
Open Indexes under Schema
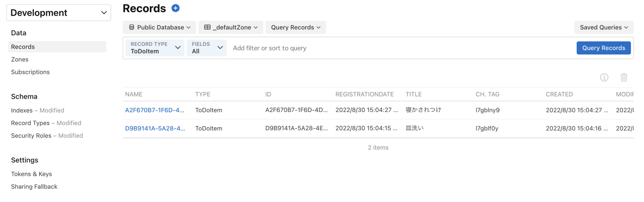(x=22, y=110)
